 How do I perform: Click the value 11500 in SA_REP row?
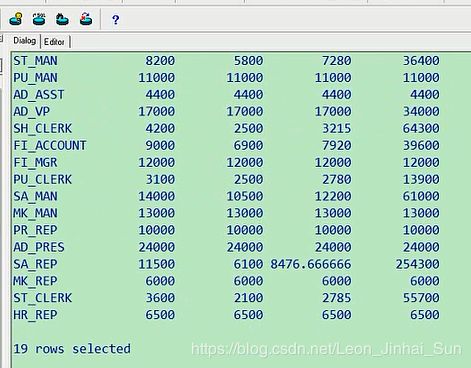pos(157,264)
